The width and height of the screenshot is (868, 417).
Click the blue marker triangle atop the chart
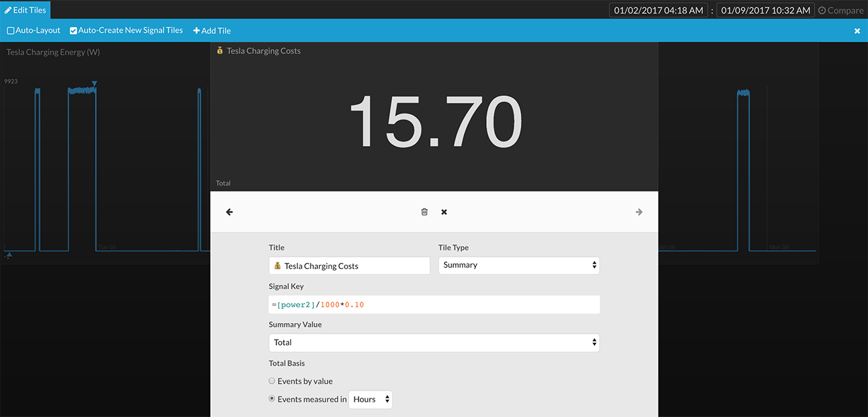tap(95, 83)
